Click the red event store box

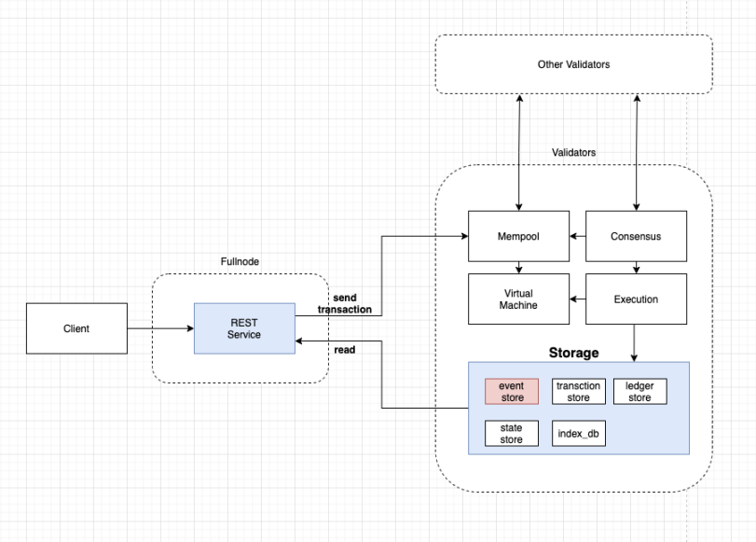click(510, 391)
